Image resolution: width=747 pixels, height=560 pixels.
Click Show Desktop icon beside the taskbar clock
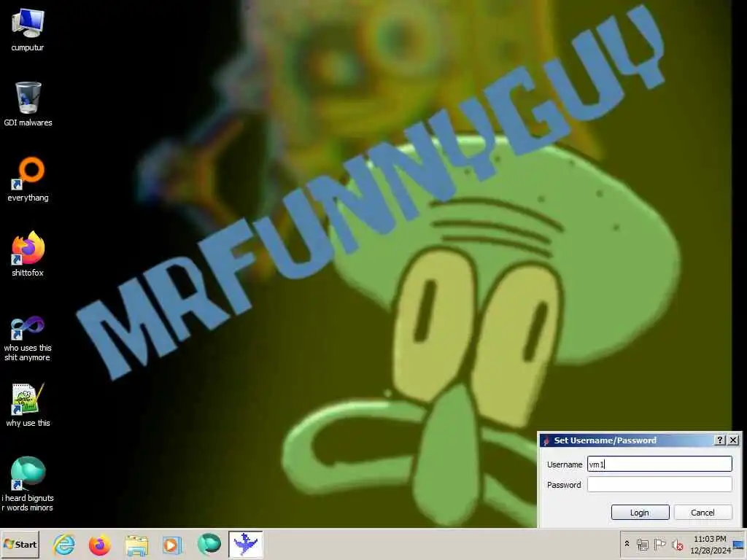738,545
